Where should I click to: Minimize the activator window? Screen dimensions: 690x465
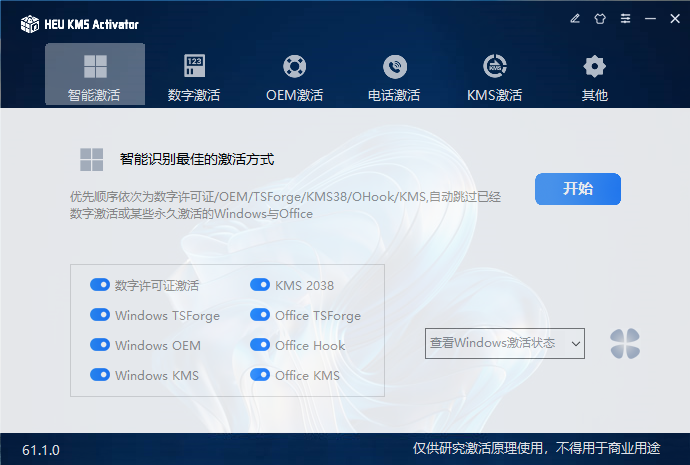pos(650,18)
